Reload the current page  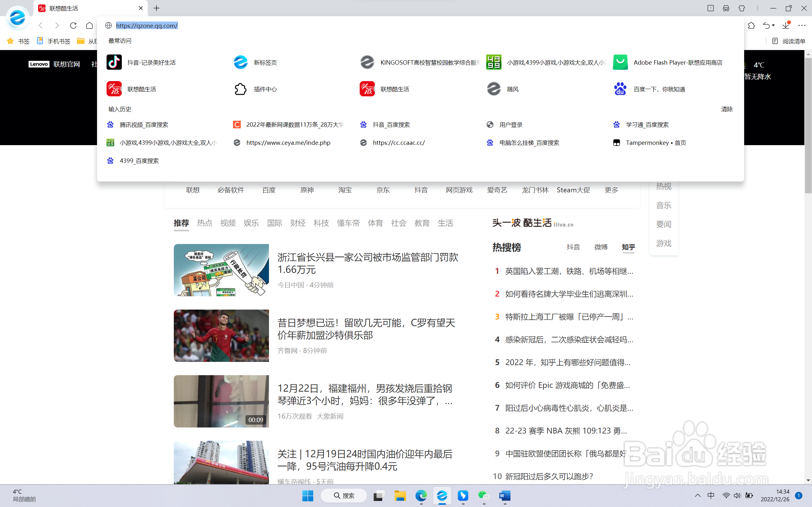pos(74,25)
